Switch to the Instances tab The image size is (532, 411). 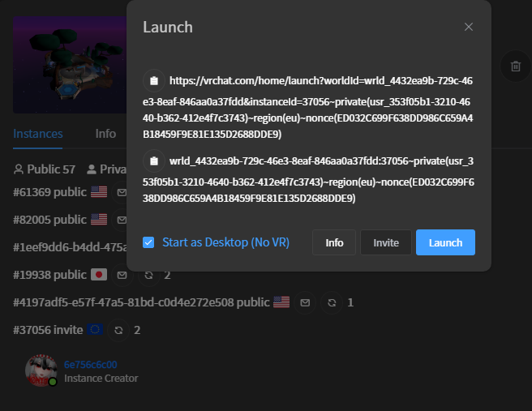coord(37,134)
